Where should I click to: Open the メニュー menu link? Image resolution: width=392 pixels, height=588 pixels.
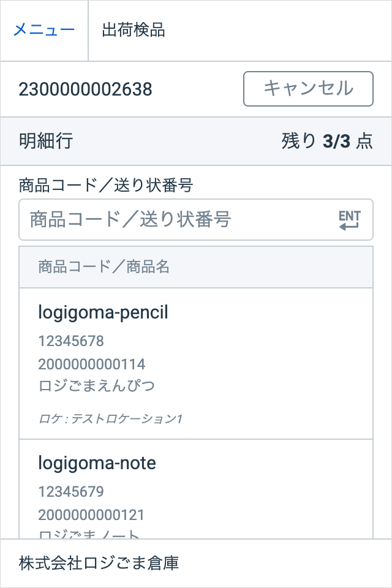tap(44, 30)
